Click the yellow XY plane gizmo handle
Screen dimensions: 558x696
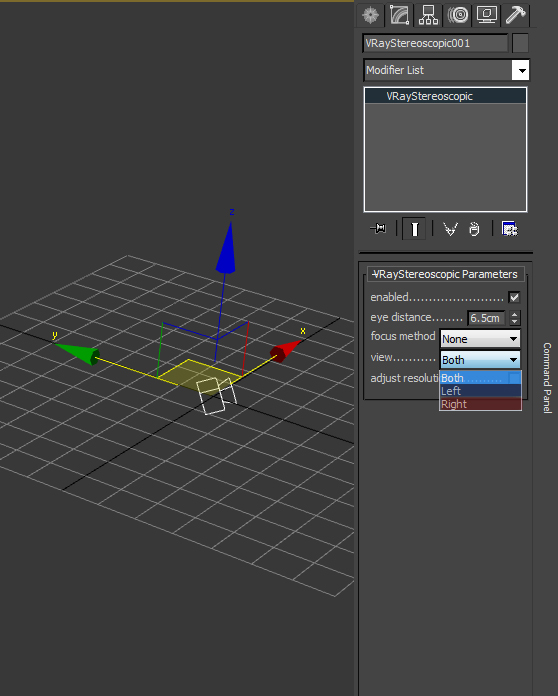195,374
